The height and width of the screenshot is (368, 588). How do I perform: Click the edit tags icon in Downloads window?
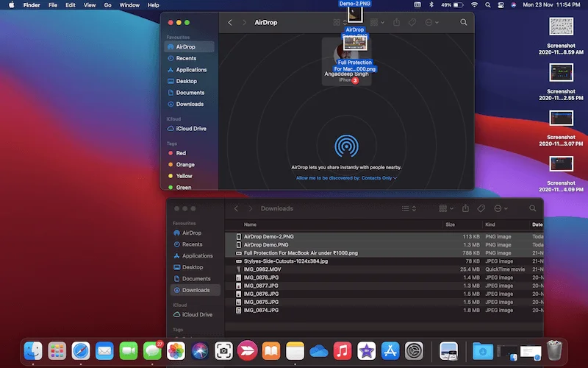[x=481, y=208]
